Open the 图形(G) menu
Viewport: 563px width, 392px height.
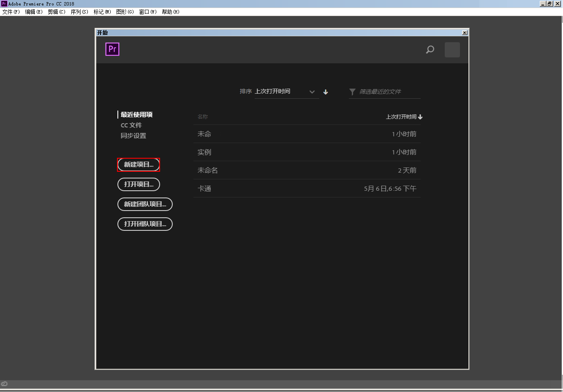pyautogui.click(x=125, y=12)
